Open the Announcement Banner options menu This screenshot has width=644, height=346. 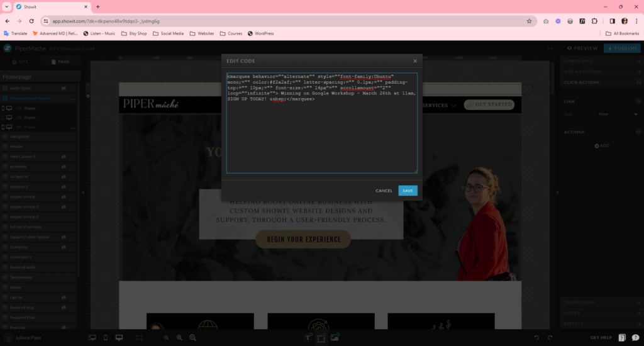click(73, 99)
